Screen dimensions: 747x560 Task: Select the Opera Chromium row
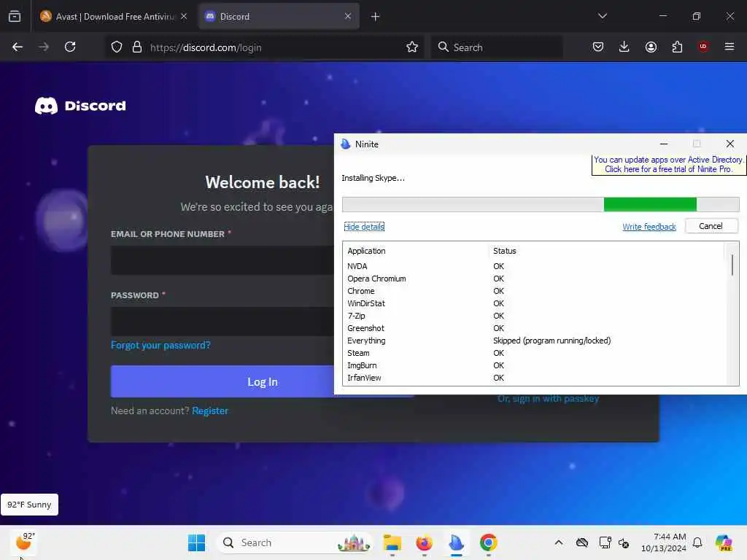[535, 279]
